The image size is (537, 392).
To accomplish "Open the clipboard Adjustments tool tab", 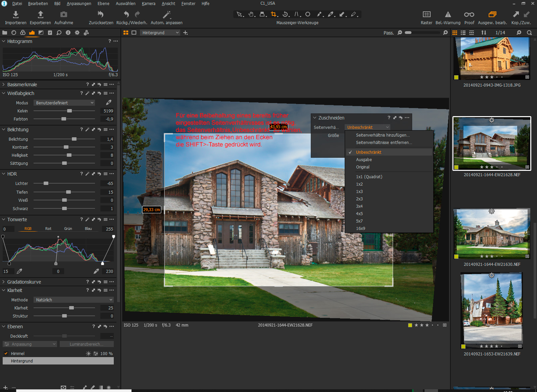I will point(50,33).
